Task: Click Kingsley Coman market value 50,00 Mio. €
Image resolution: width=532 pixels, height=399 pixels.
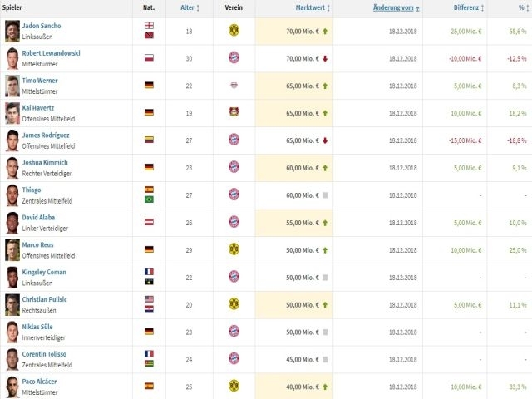Action: coord(303,278)
